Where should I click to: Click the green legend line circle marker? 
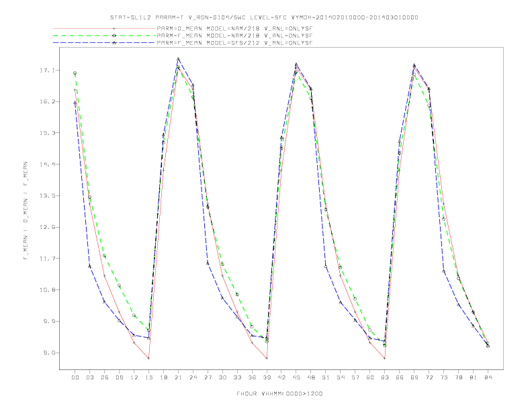(114, 36)
